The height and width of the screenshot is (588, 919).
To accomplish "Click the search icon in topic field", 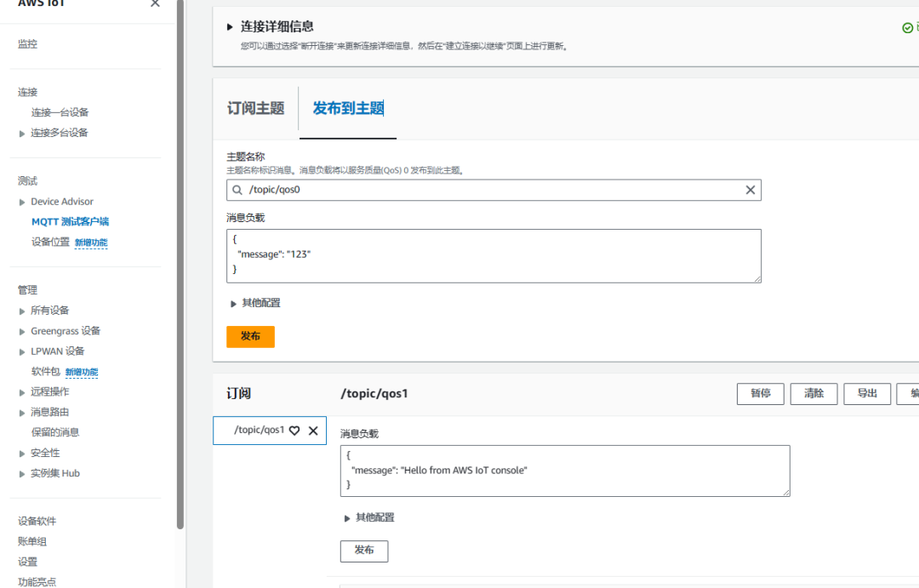I will click(x=237, y=191).
